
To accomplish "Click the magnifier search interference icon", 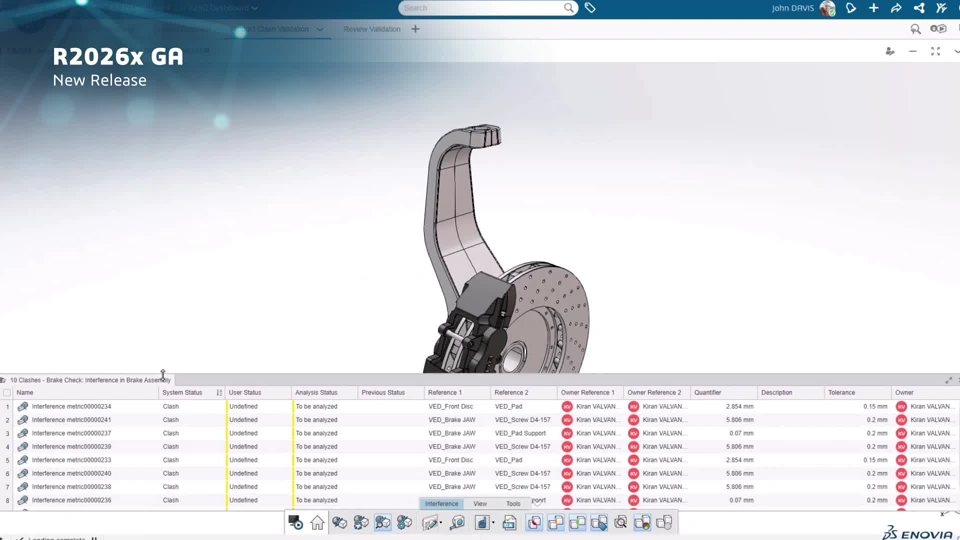I will 620,522.
